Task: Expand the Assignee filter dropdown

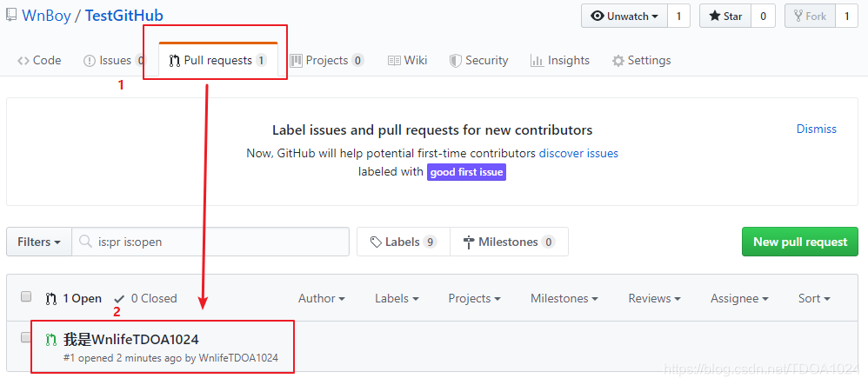Action: pyautogui.click(x=739, y=299)
